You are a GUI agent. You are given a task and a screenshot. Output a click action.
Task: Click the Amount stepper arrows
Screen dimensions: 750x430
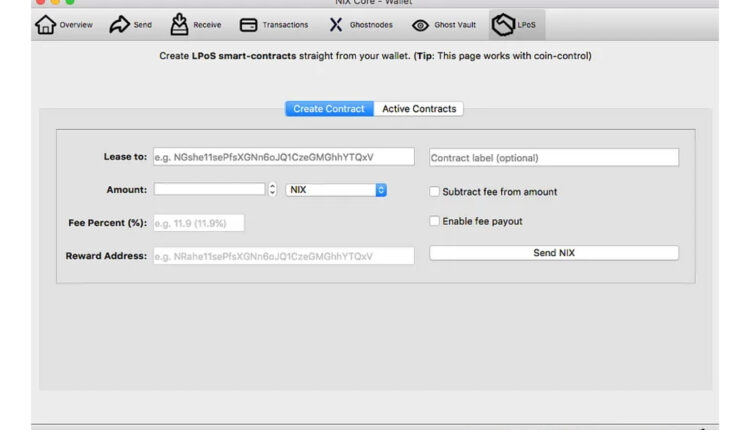273,189
